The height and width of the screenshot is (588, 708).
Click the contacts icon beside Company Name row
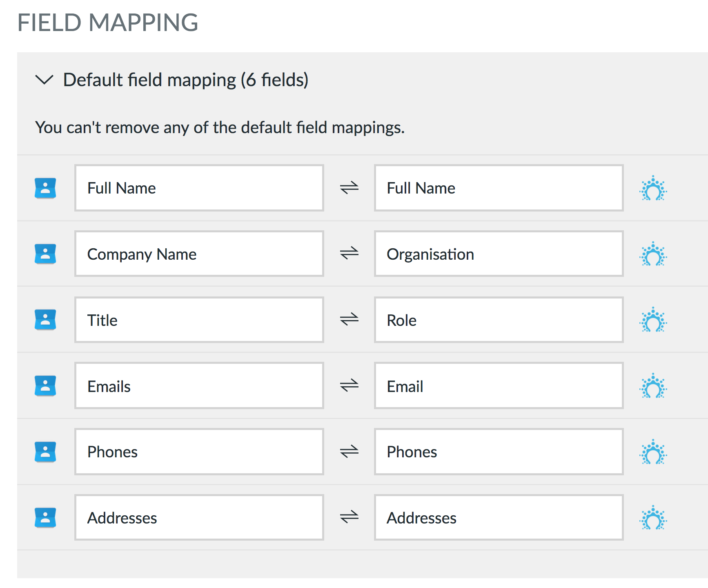click(45, 254)
